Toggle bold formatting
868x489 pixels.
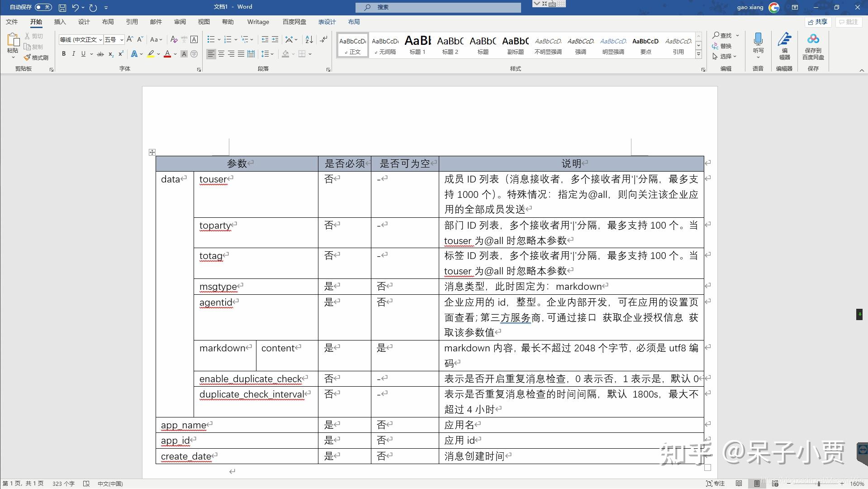(63, 54)
